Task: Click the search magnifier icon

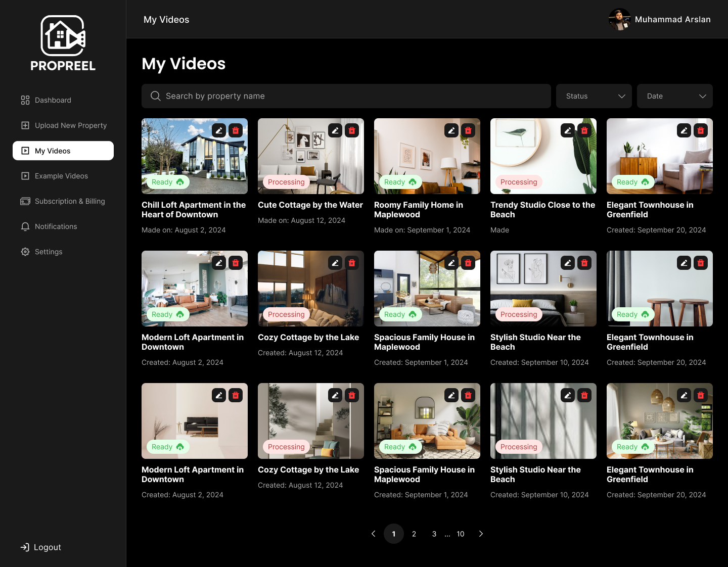Action: tap(156, 96)
